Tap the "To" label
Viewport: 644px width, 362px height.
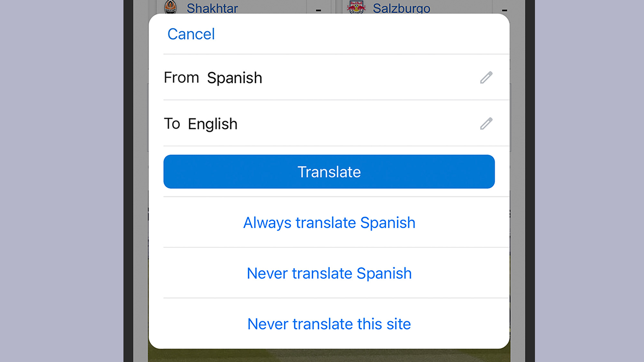pyautogui.click(x=172, y=124)
